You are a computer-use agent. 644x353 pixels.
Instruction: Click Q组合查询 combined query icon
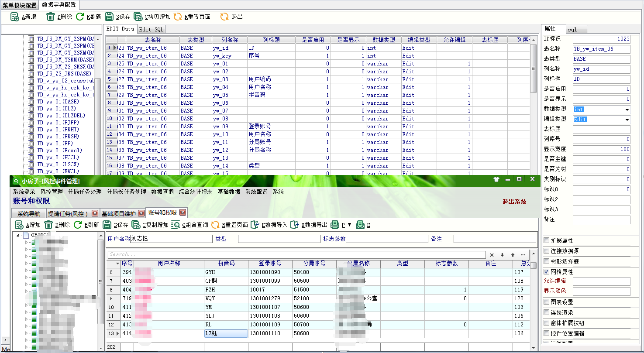coord(176,225)
